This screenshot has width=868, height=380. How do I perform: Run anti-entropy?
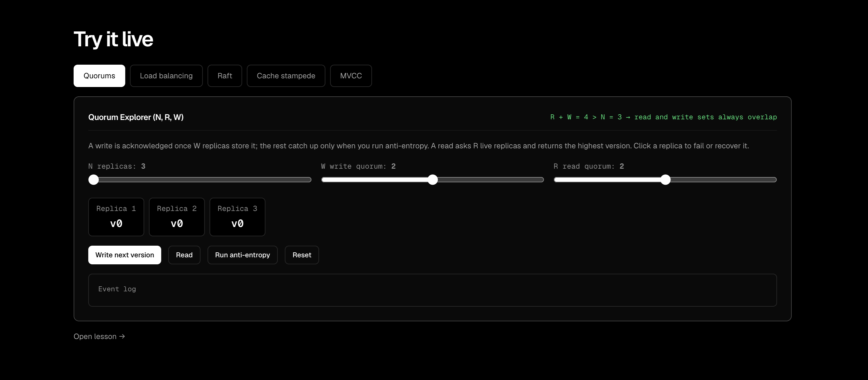pos(242,255)
